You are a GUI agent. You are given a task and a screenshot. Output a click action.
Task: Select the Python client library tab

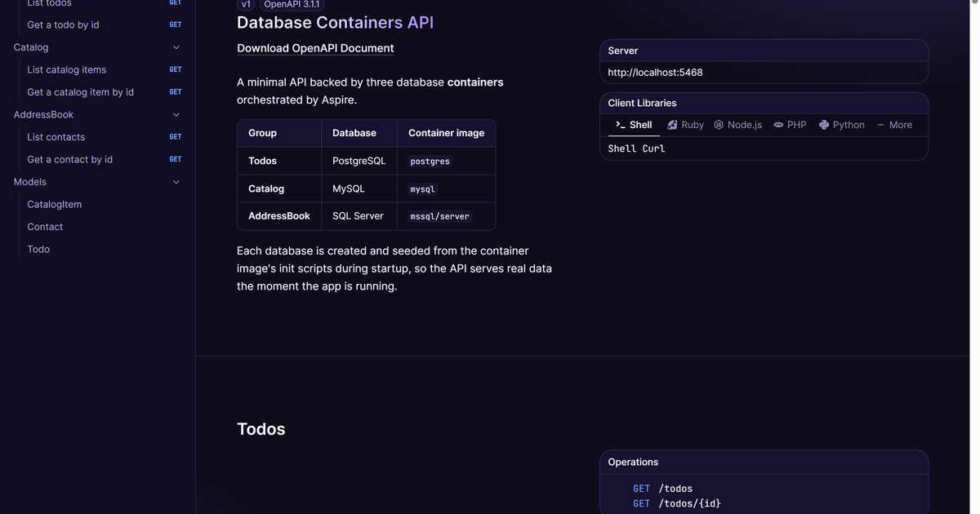pyautogui.click(x=841, y=125)
